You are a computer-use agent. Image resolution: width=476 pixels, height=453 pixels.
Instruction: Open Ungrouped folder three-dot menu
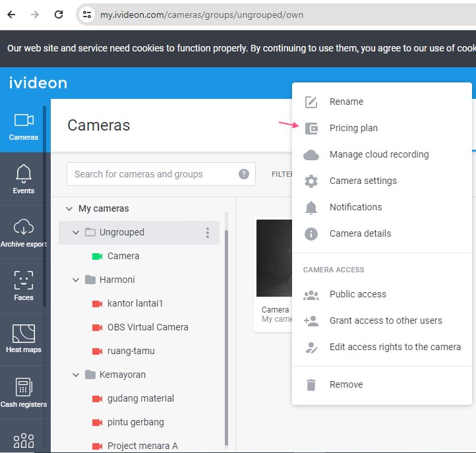coord(208,233)
